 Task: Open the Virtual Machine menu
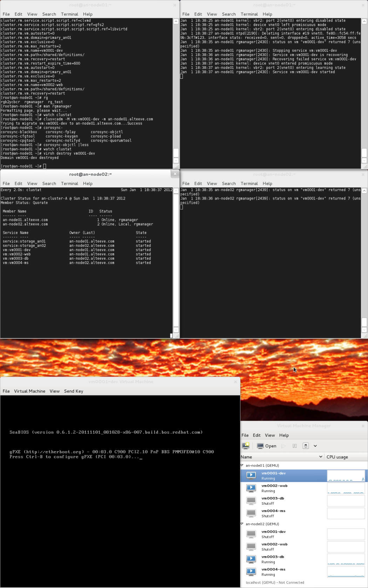coord(29,391)
